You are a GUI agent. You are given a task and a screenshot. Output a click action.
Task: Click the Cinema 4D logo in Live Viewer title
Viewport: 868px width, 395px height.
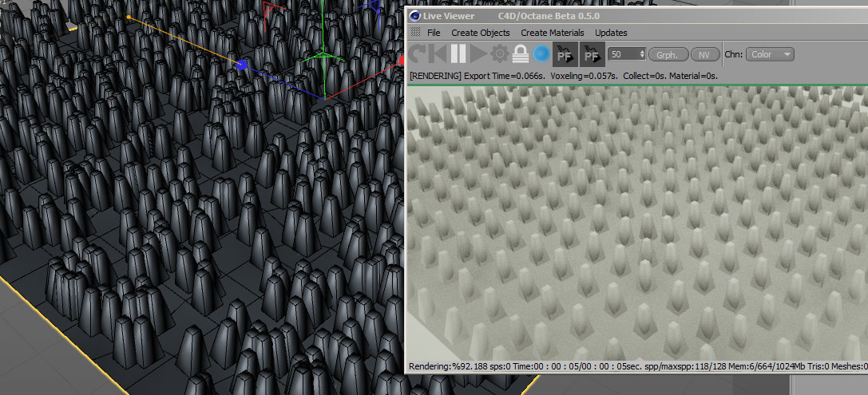pyautogui.click(x=415, y=15)
